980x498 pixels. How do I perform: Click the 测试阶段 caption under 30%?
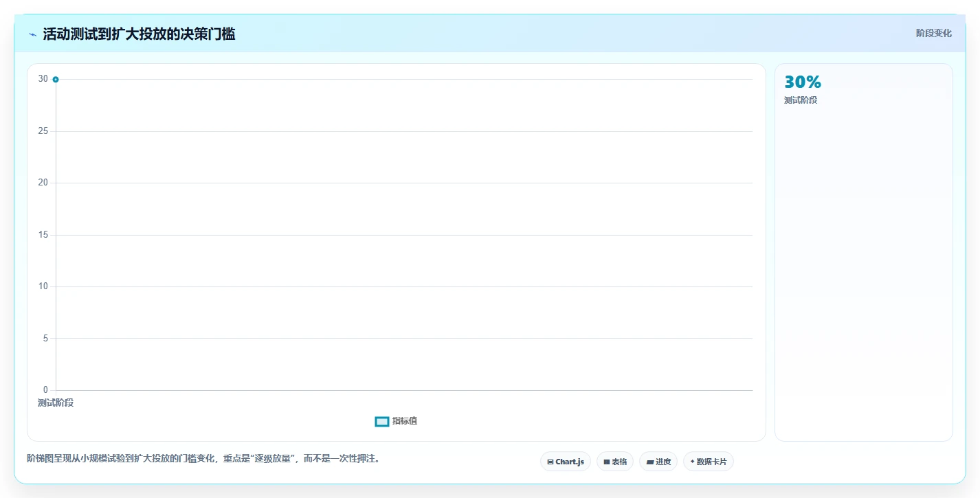pos(801,100)
